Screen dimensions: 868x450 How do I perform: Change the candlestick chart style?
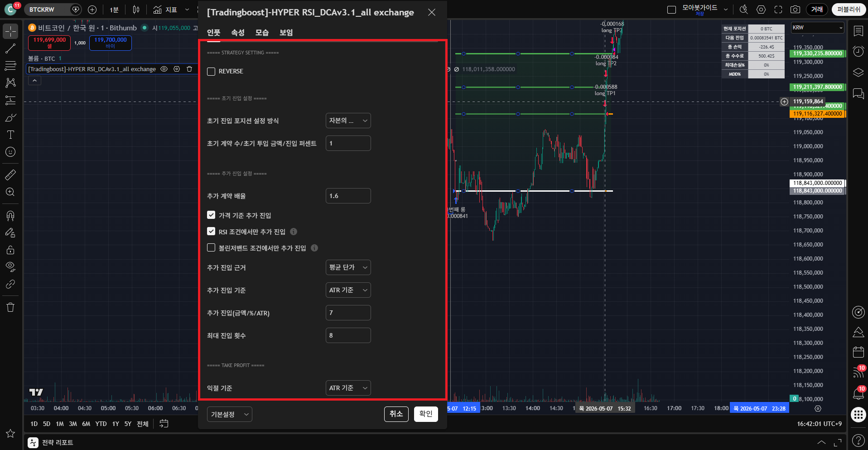click(x=136, y=10)
